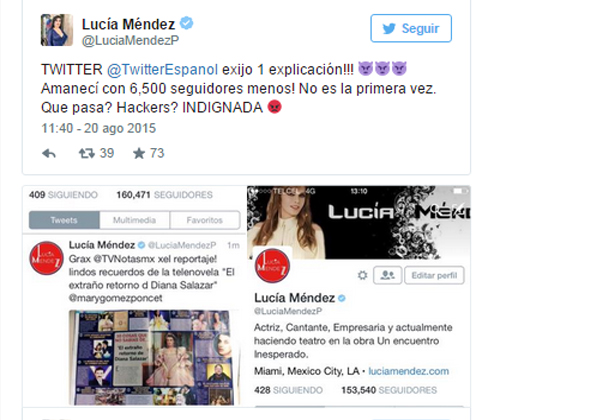Retweet the Lucía Méndez tweet

pyautogui.click(x=86, y=154)
